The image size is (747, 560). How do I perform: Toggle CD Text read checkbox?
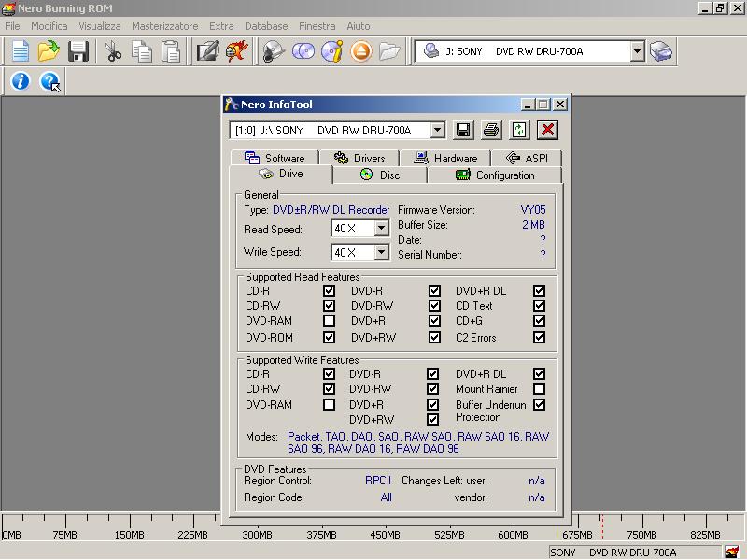tap(539, 306)
